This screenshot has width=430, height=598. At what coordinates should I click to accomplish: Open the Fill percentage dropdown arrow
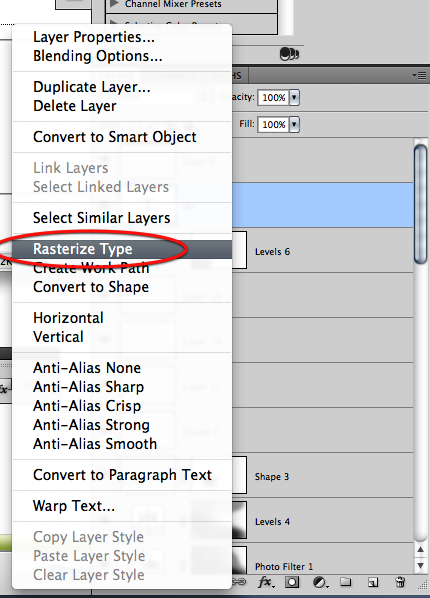point(294,124)
